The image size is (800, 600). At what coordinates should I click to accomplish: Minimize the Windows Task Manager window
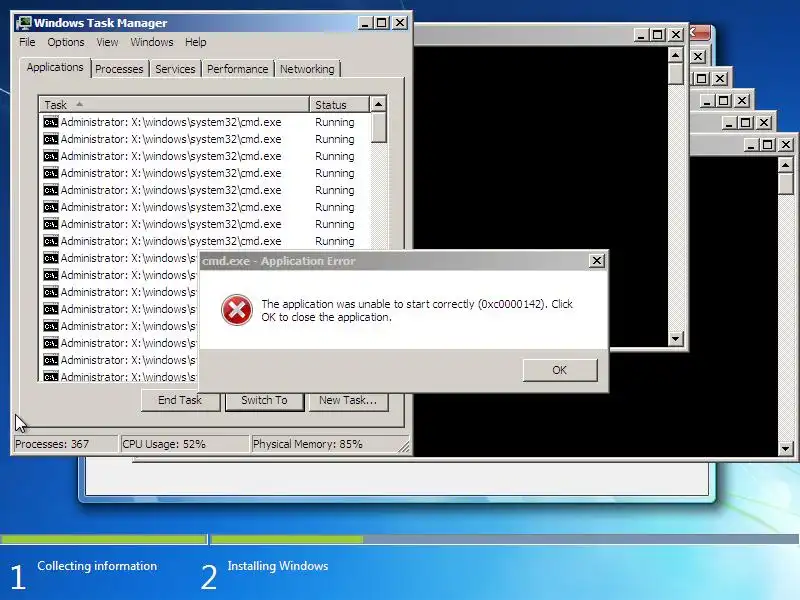pyautogui.click(x=365, y=23)
